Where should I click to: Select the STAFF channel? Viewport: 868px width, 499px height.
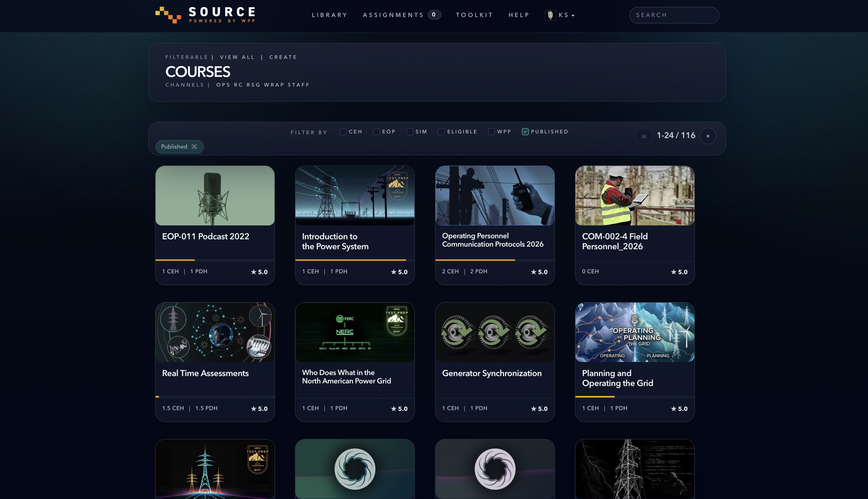tap(298, 85)
